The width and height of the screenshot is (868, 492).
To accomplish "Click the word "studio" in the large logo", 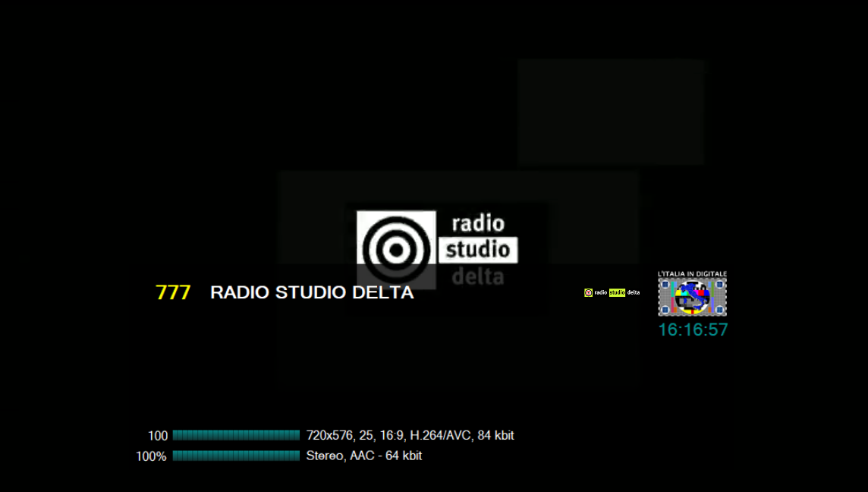I will coord(477,249).
